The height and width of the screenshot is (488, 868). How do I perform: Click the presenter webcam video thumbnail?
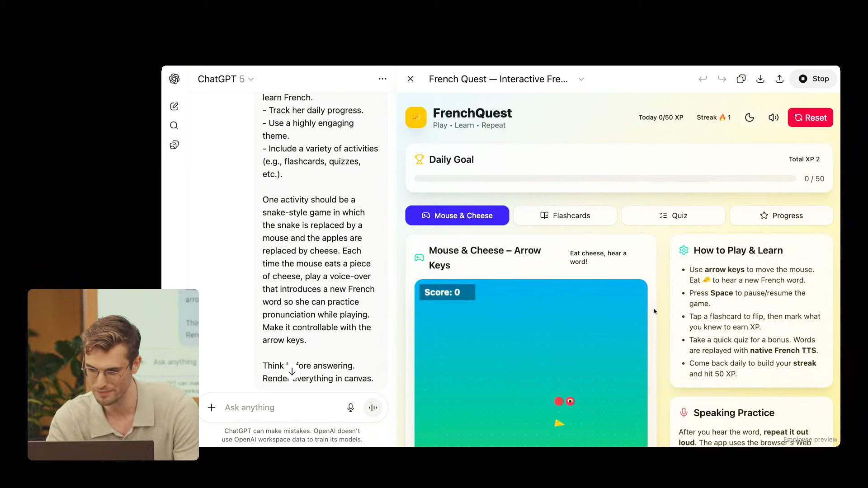(113, 375)
